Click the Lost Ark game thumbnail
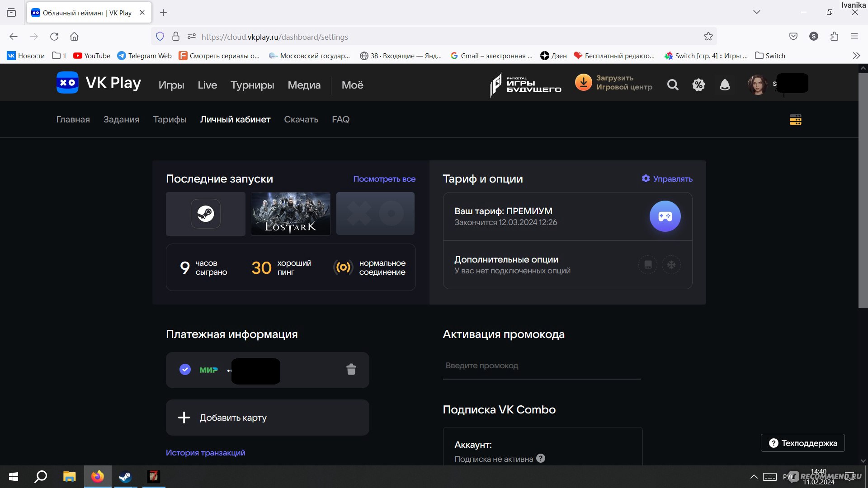Image resolution: width=868 pixels, height=488 pixels. pyautogui.click(x=290, y=213)
